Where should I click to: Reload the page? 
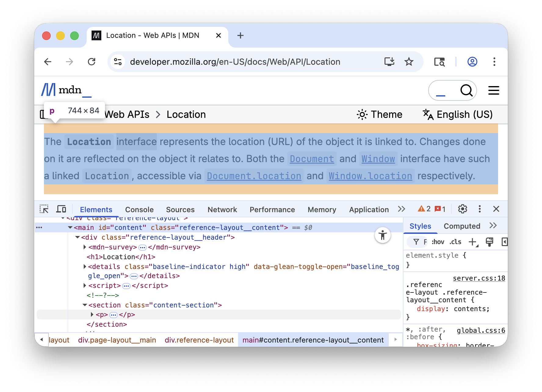pos(92,62)
